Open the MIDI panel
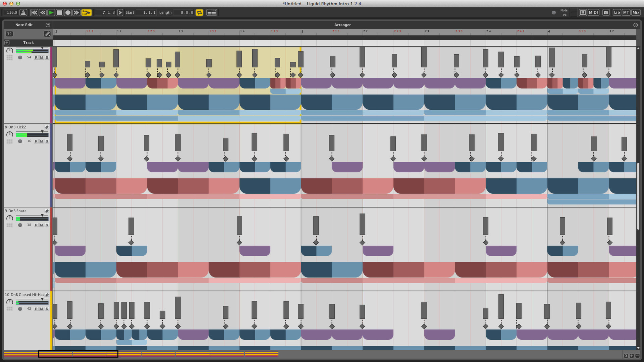Viewport: 644px width, 362px height. point(593,12)
